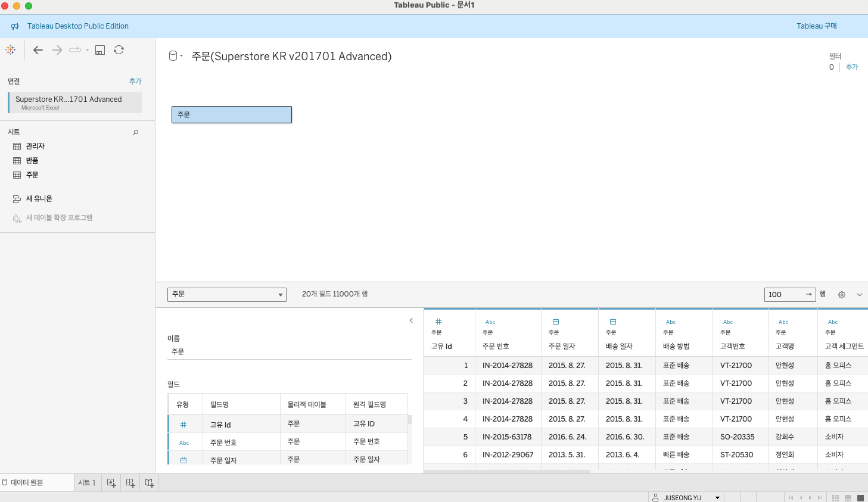The image size is (868, 502).
Task: Change data type of 고객 세그먼트 column
Action: coord(833,322)
